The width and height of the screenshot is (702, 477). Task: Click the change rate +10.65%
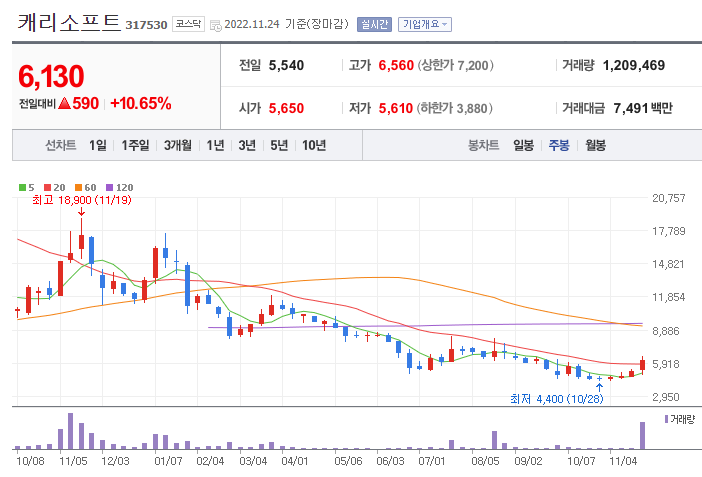[141, 103]
